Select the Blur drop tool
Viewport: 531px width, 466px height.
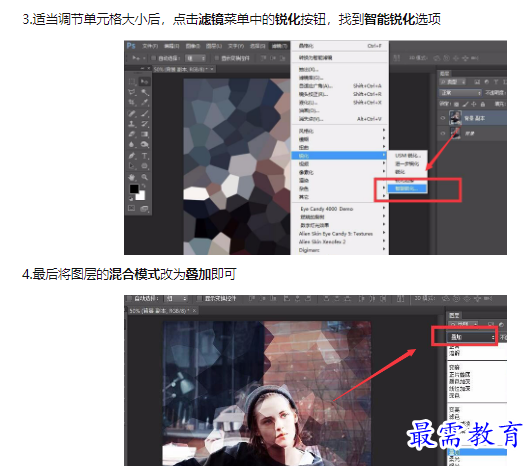pos(132,145)
